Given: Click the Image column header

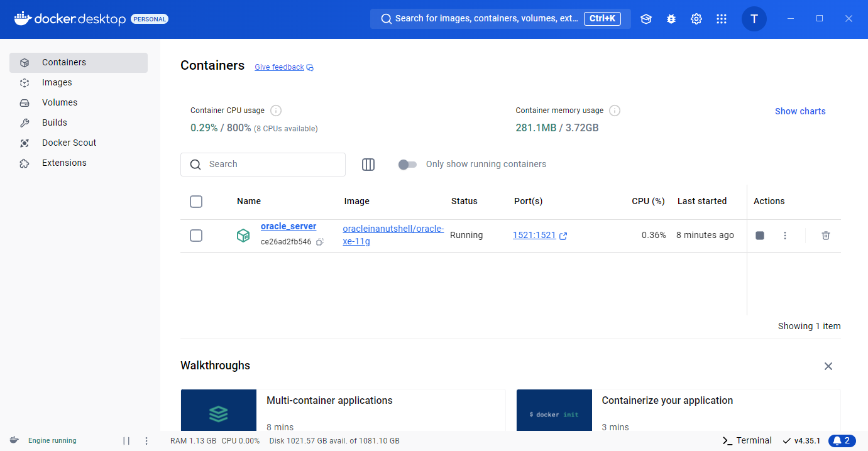Looking at the screenshot, I should pos(357,202).
